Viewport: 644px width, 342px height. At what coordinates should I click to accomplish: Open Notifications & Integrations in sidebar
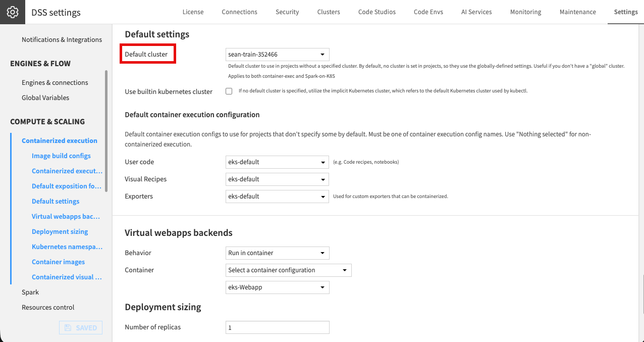(x=62, y=39)
